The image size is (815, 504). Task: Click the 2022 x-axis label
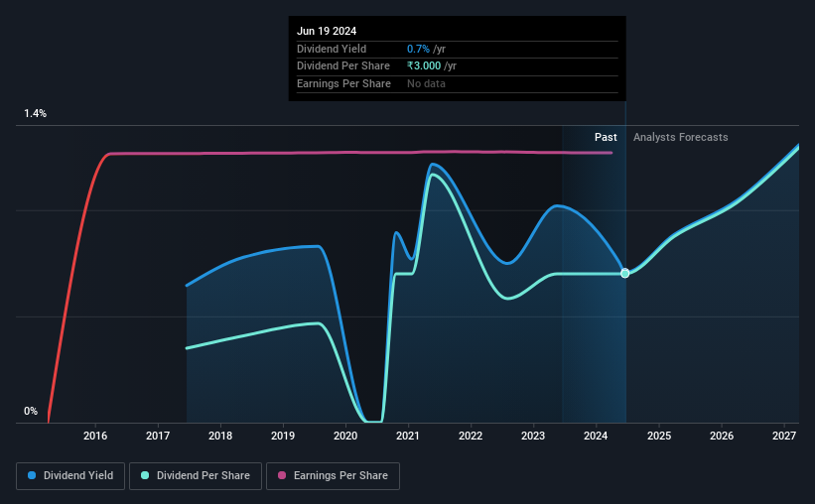(x=471, y=436)
